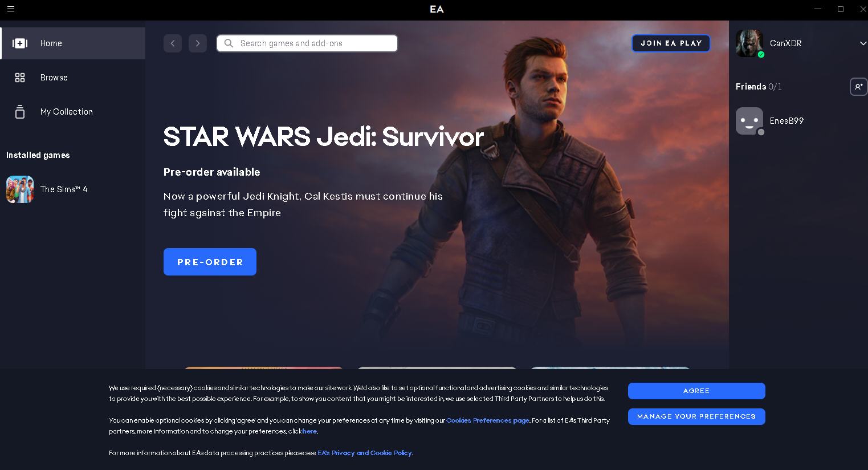
Task: Open the EnesB99 friend avatar
Action: click(x=749, y=121)
